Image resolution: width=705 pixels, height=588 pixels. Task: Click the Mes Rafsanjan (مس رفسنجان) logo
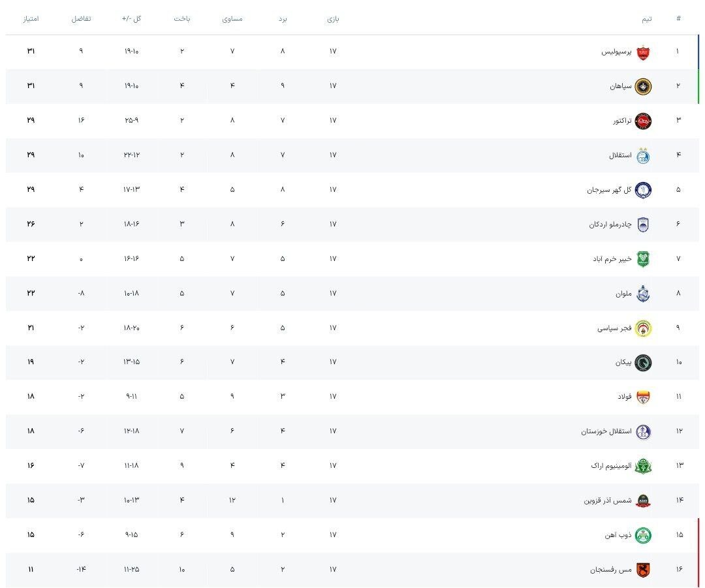(643, 570)
